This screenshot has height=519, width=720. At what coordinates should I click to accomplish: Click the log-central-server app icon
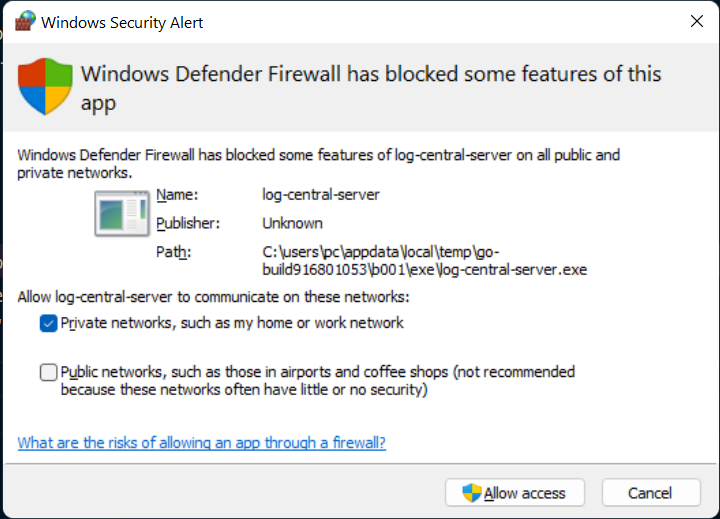[122, 214]
